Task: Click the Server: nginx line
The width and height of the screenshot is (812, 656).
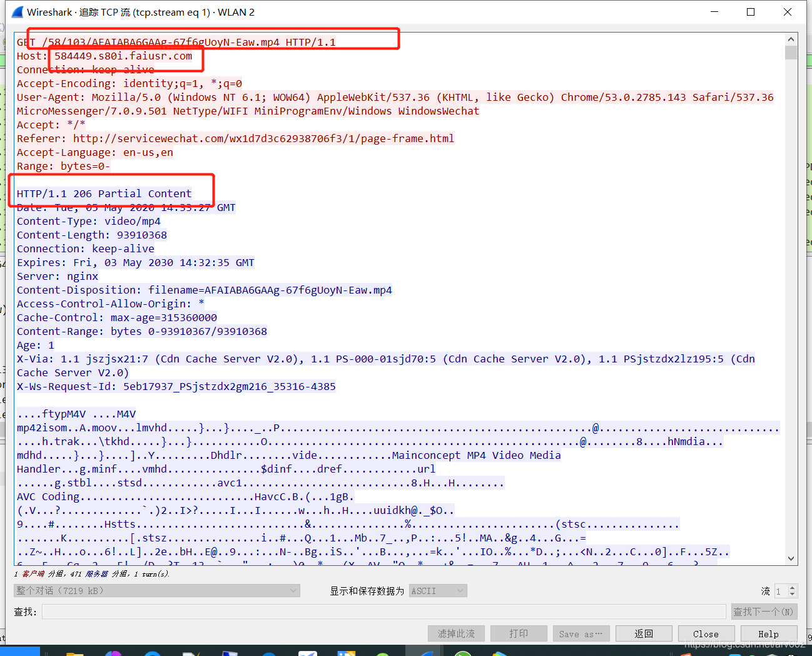Action: [58, 276]
